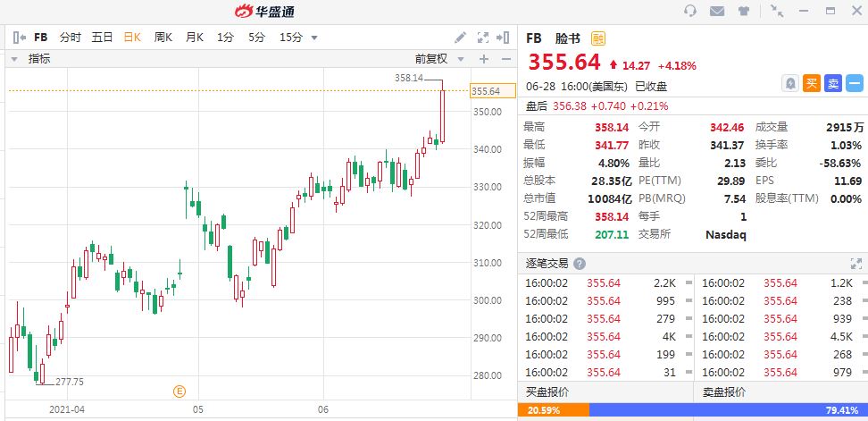Open help for 逐笔交易

pos(580,264)
